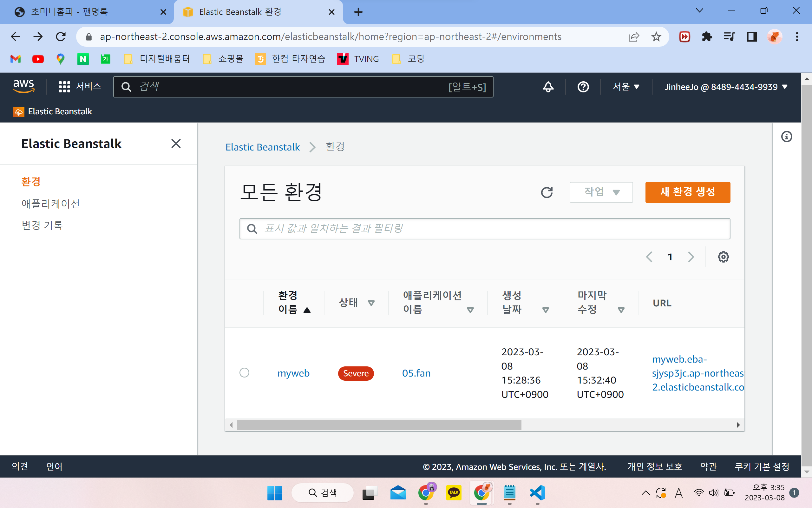Screen dimensions: 812x508
Task: Open KakaoTalk from taskbar
Action: [453, 492]
